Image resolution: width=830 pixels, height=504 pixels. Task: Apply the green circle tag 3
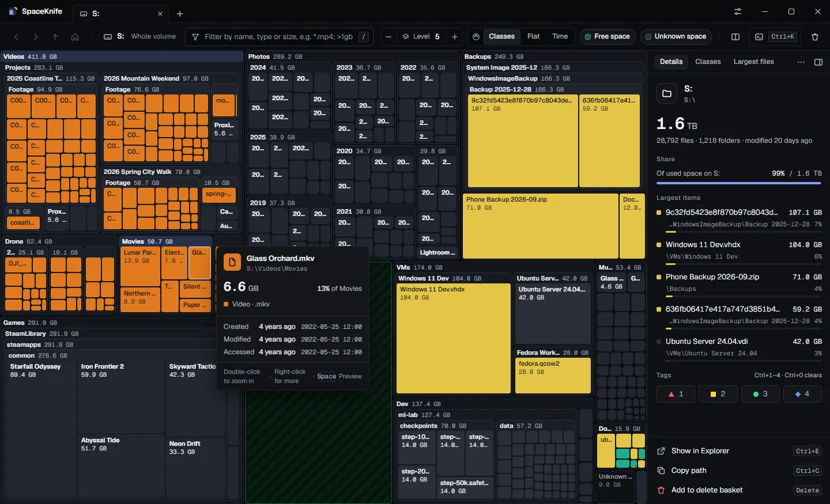[x=760, y=394]
